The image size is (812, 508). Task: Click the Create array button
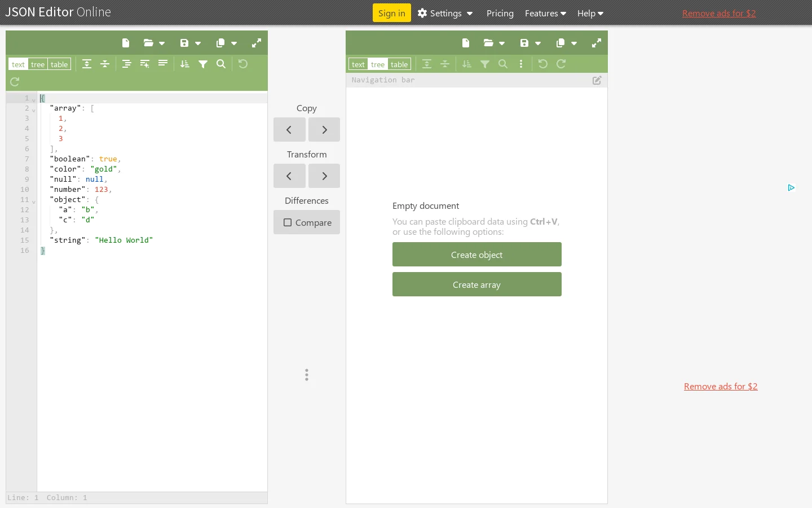coord(477,284)
